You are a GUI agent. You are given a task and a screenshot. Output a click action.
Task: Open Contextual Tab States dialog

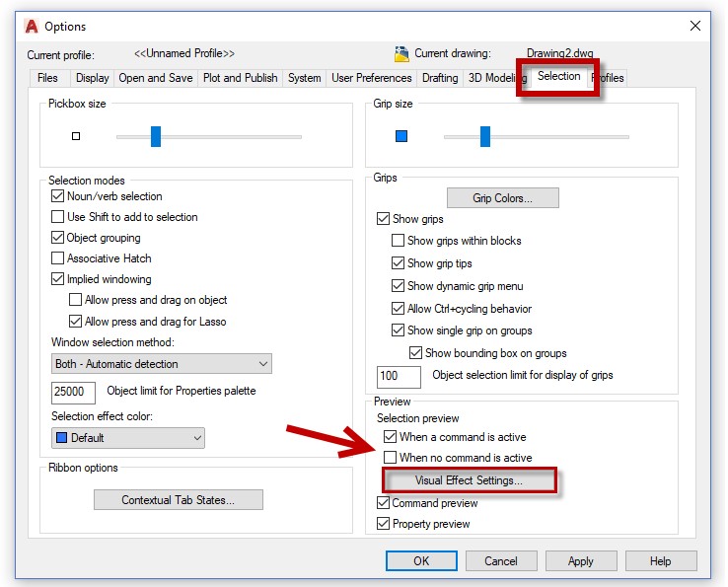point(179,500)
